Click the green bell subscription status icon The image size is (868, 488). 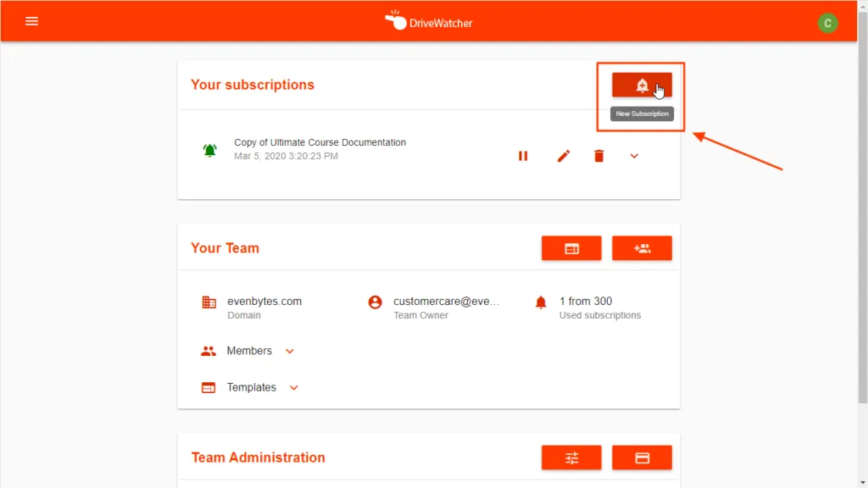pyautogui.click(x=210, y=150)
